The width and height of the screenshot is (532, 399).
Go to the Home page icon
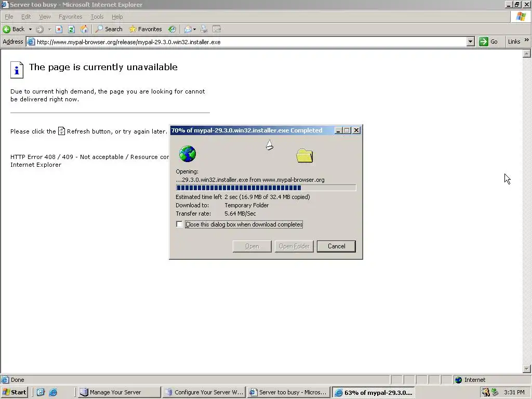tap(84, 30)
